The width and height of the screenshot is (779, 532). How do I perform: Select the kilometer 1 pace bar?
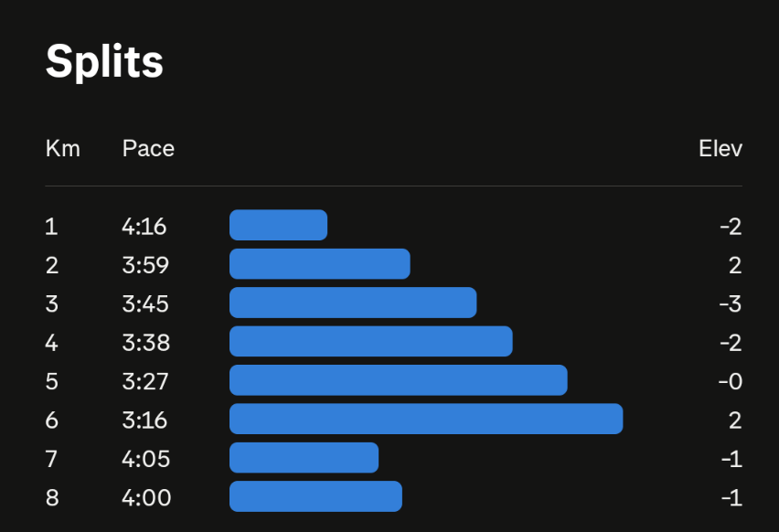(x=278, y=225)
